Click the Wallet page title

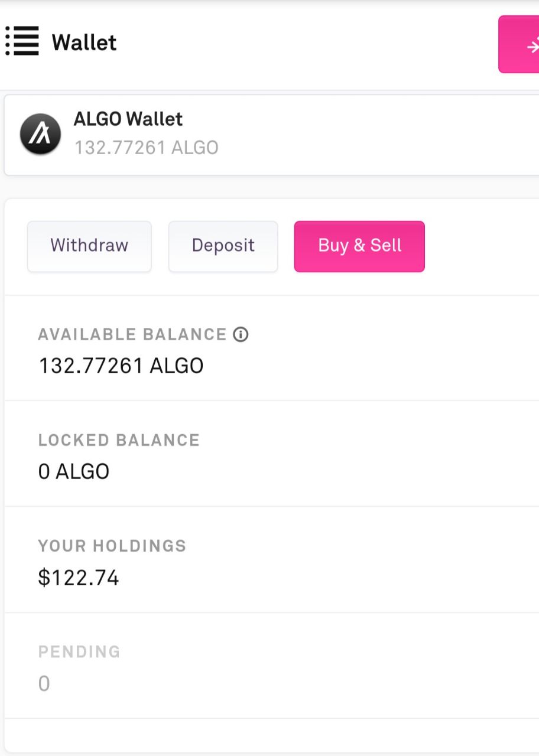coord(85,43)
